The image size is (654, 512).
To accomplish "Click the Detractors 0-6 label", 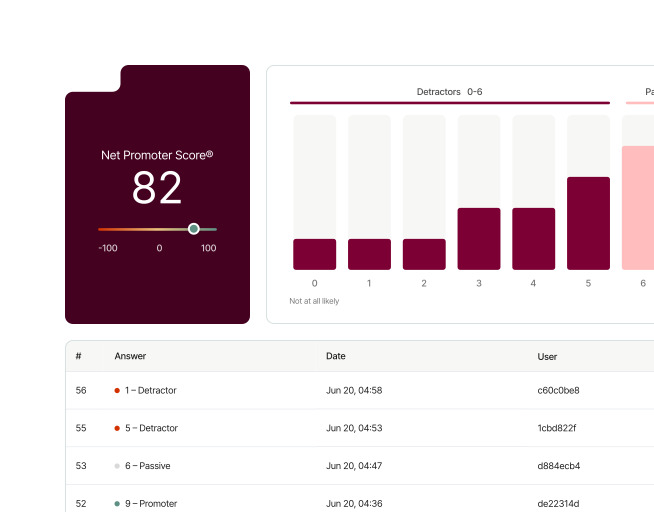I will 449,92.
